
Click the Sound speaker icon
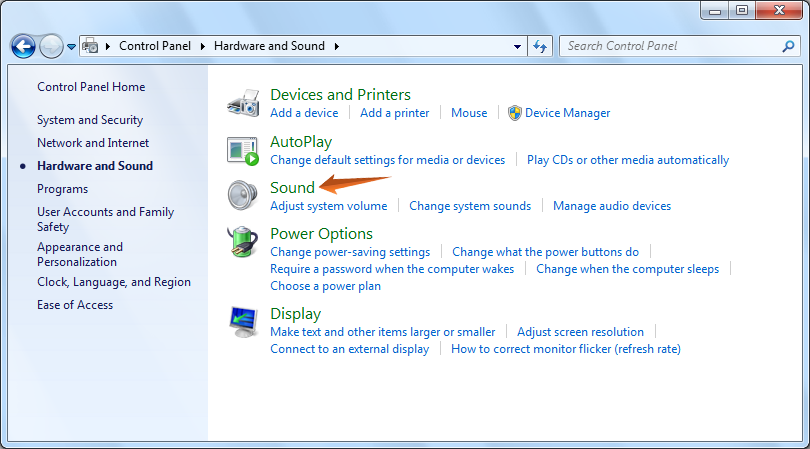[x=242, y=196]
